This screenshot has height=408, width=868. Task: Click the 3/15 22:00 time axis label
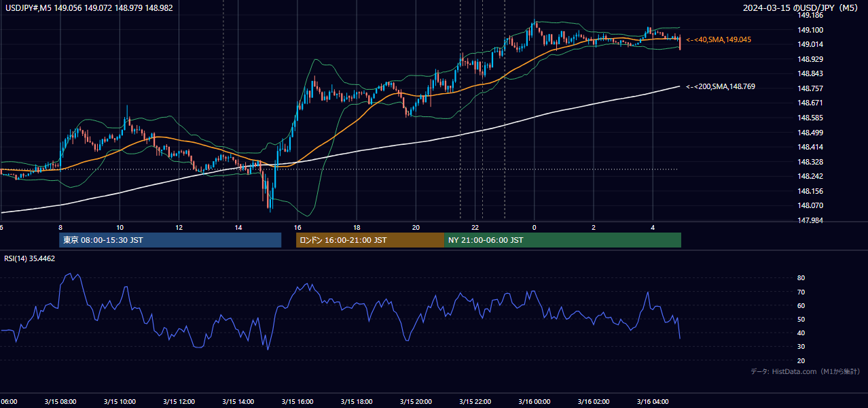pyautogui.click(x=475, y=401)
